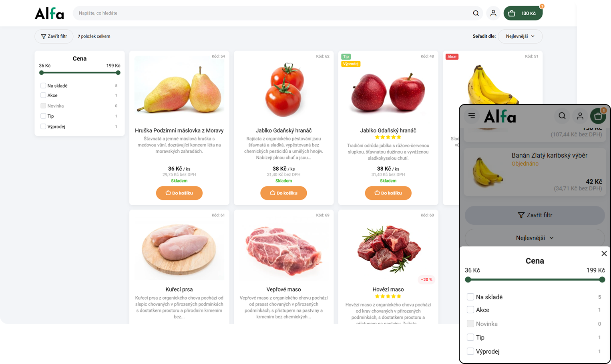Tap the mobile user profile icon
The width and height of the screenshot is (611, 364).
point(580,116)
